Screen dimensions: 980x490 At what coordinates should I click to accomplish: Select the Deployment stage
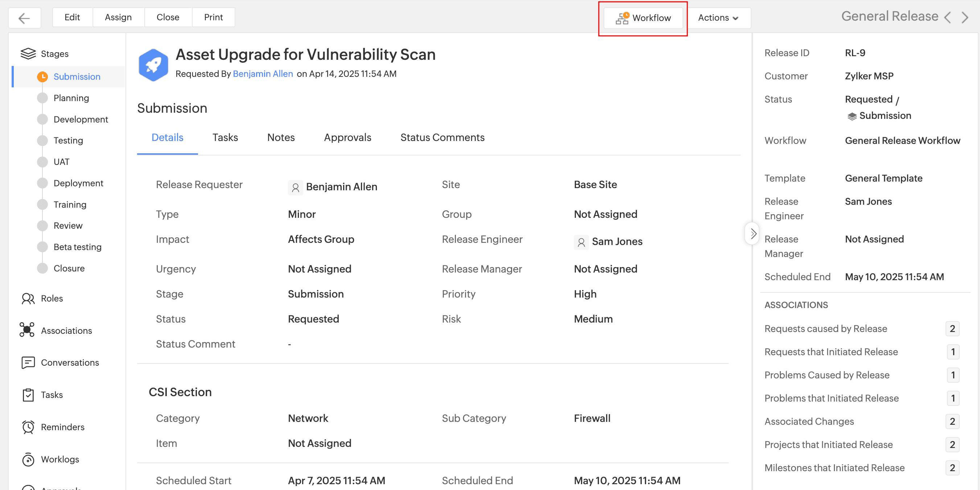pyautogui.click(x=78, y=183)
